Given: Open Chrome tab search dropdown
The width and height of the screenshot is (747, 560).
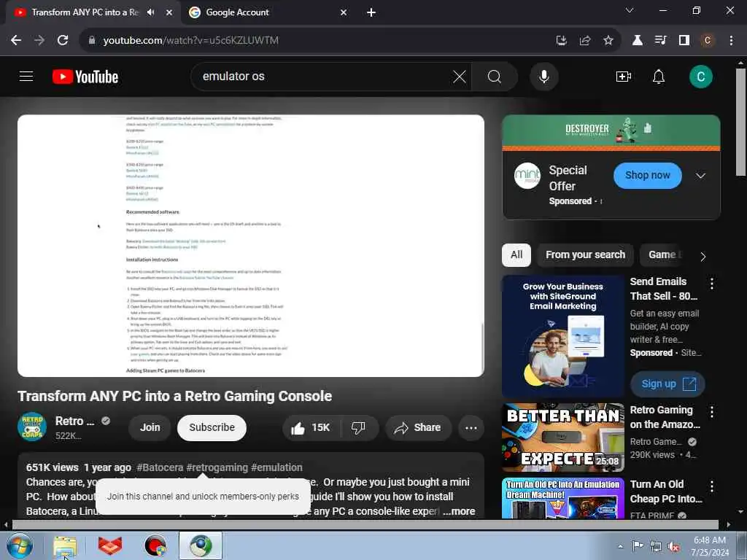Looking at the screenshot, I should [630, 10].
